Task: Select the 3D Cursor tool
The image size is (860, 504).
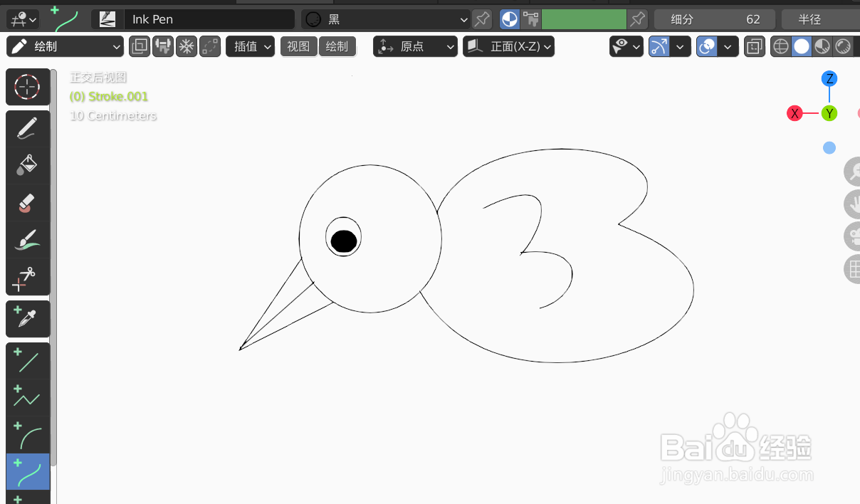Action: pos(28,88)
